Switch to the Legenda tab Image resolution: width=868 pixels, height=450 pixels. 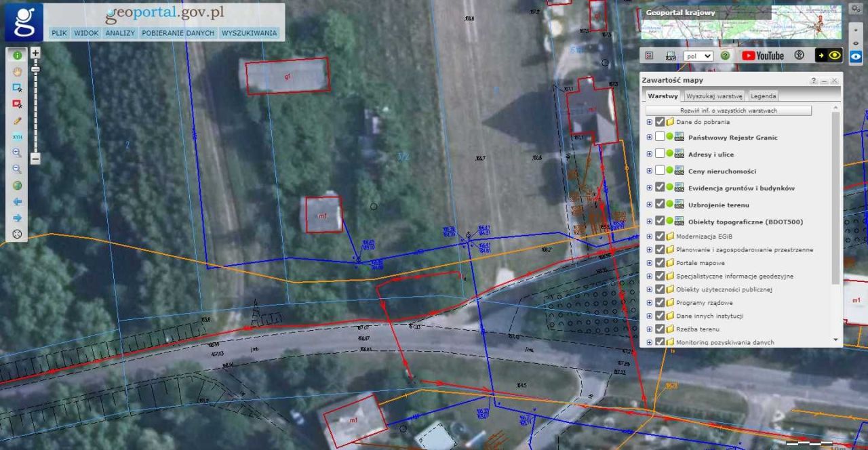763,96
